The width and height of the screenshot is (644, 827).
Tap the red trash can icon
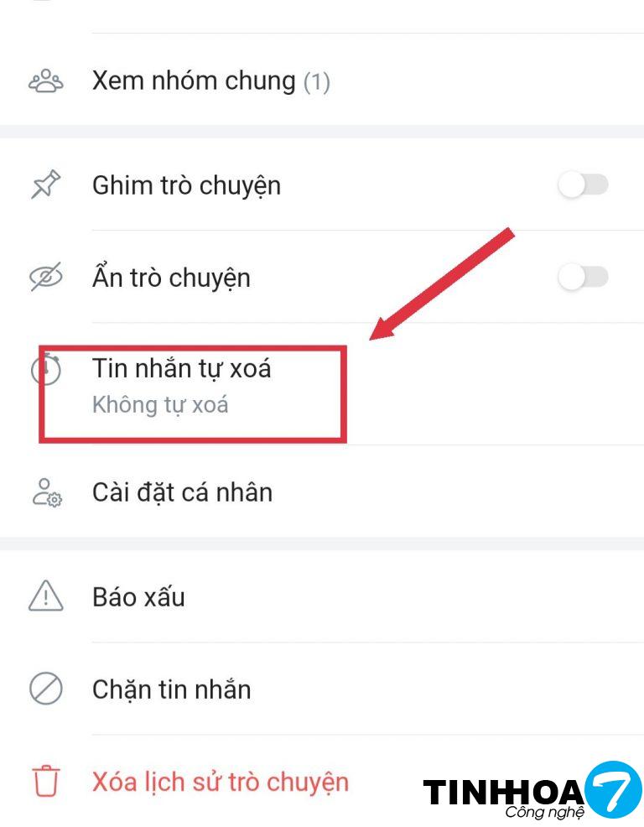46,781
